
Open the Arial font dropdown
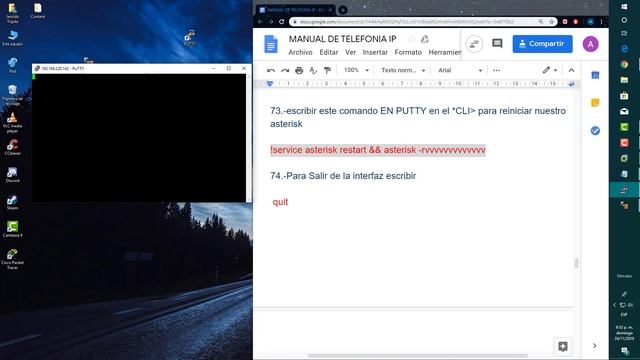[x=460, y=70]
